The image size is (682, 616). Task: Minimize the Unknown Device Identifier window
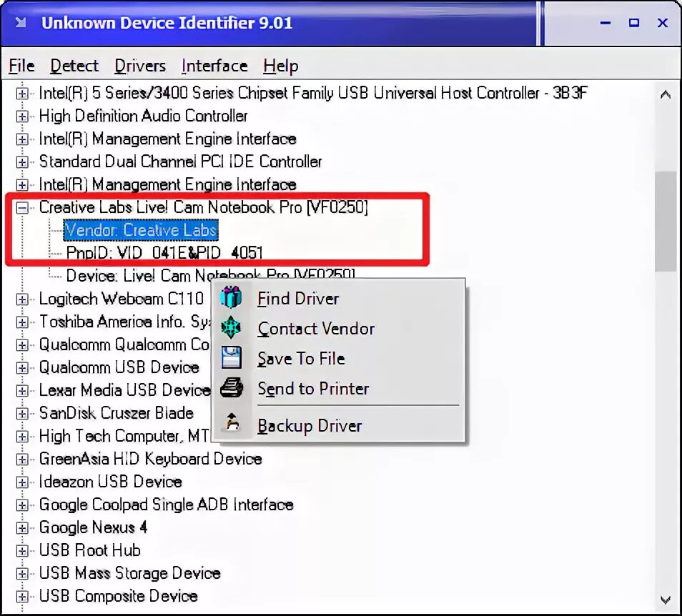(x=606, y=23)
